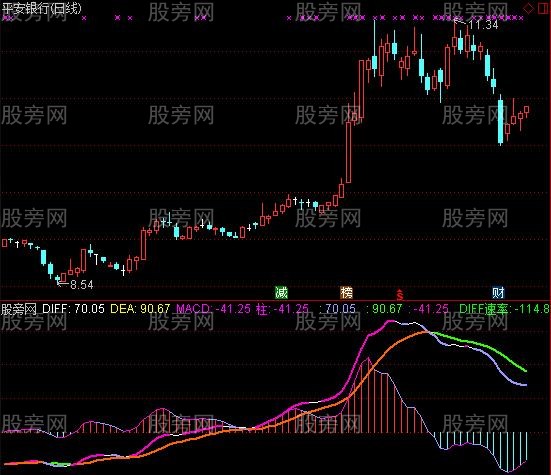Image resolution: width=551 pixels, height=475 pixels.
Task: Click the orange 榜 event marker icon
Action: pos(346,292)
